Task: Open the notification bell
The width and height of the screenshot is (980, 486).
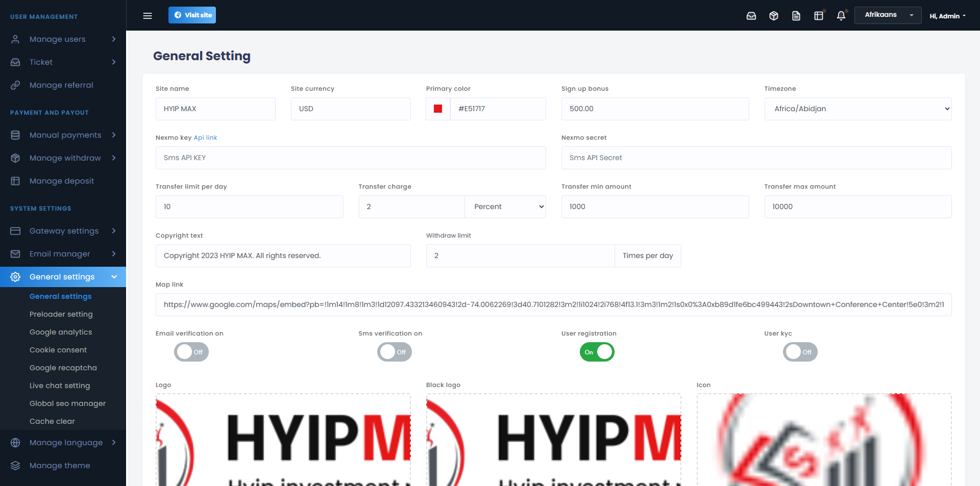Action: (841, 16)
